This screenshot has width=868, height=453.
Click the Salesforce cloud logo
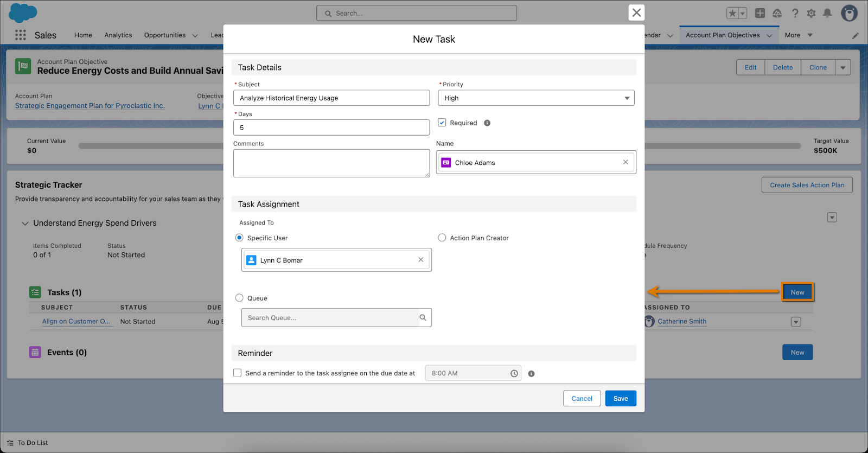23,12
